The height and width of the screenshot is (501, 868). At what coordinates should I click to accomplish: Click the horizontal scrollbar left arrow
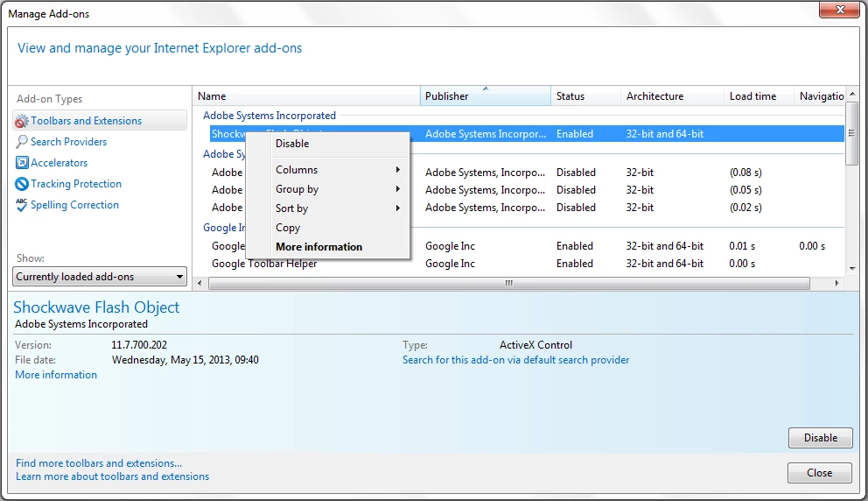pyautogui.click(x=199, y=283)
